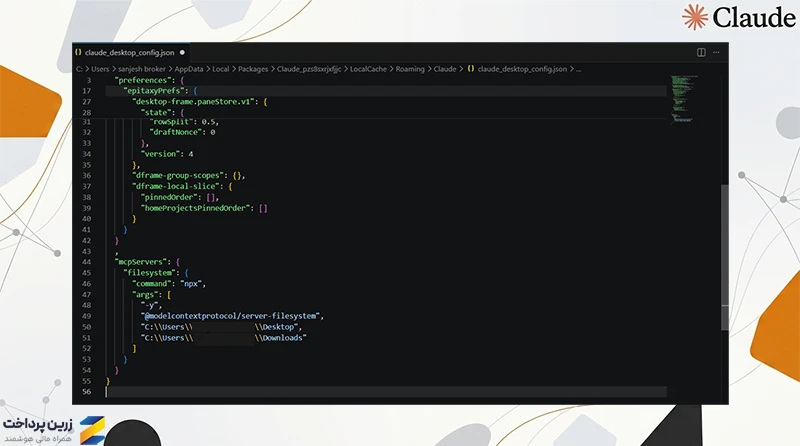The width and height of the screenshot is (800, 446).
Task: Click the split editor icon
Action: click(x=701, y=53)
